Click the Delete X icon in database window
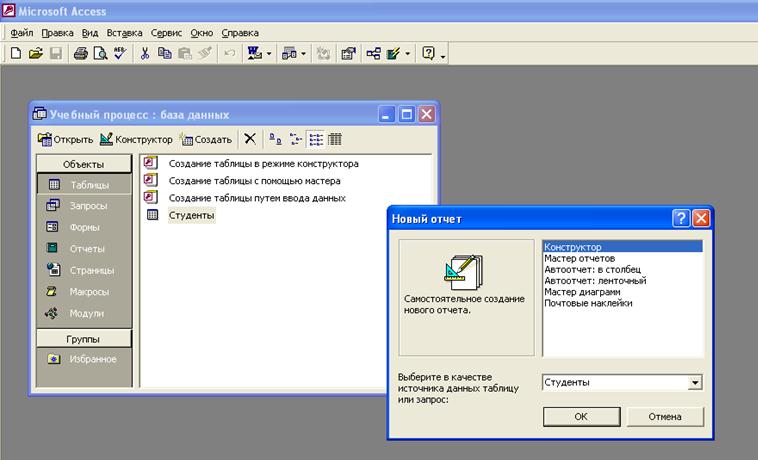 coord(250,139)
